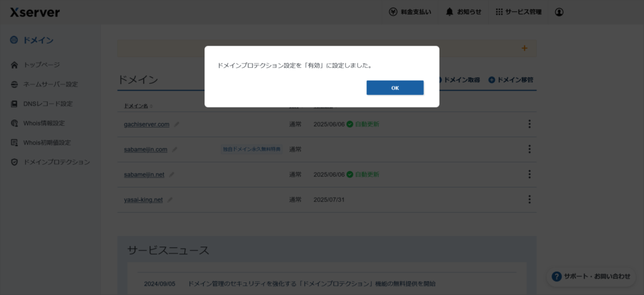
Task: Open the Xserver logo home link
Action: (35, 12)
